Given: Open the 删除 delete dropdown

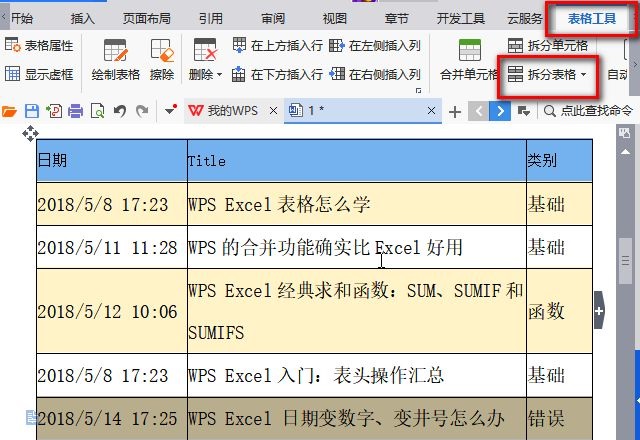Looking at the screenshot, I should click(205, 60).
